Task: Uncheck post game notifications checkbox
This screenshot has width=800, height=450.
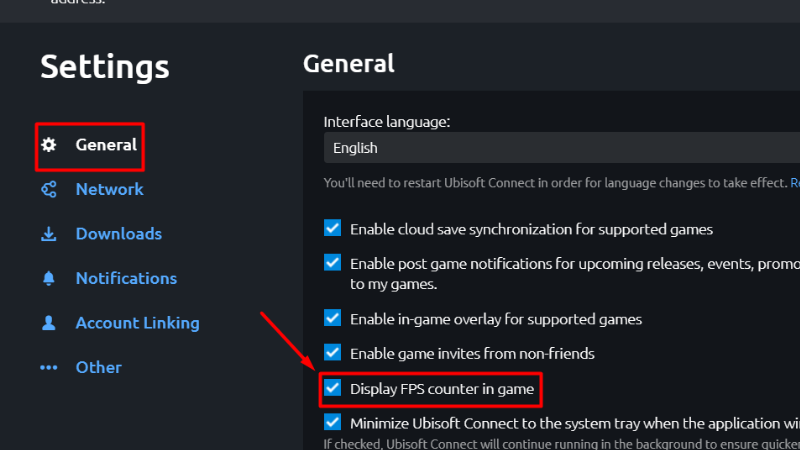Action: tap(333, 263)
